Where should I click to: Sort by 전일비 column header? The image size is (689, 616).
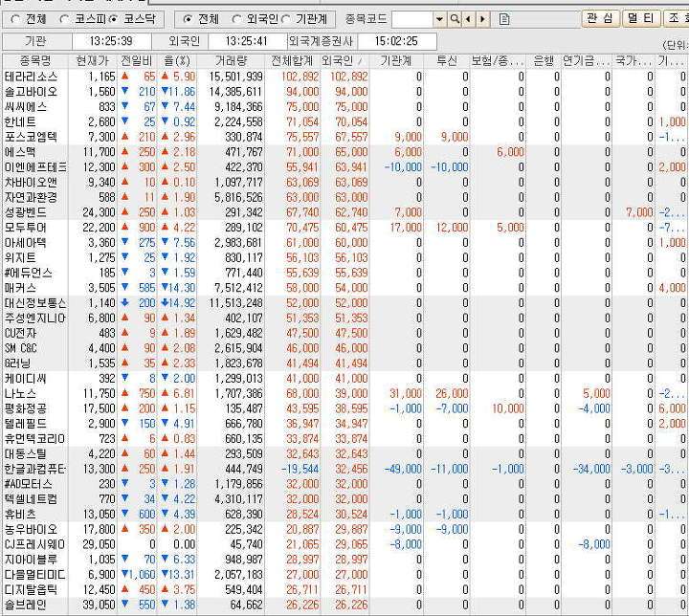click(x=137, y=60)
